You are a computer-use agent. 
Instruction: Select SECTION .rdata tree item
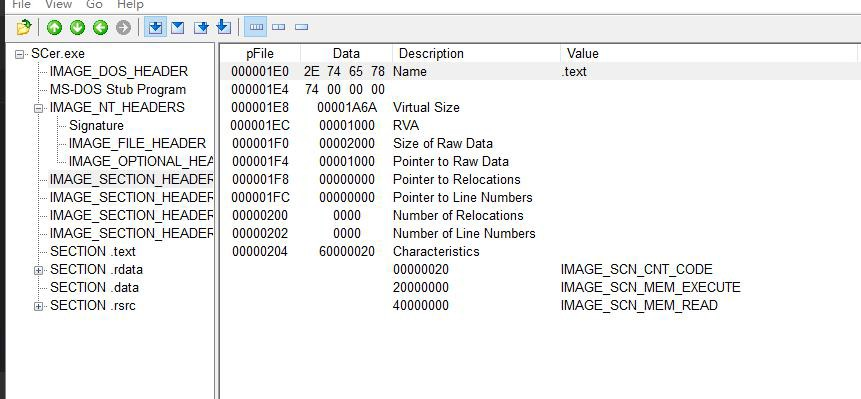coord(97,269)
